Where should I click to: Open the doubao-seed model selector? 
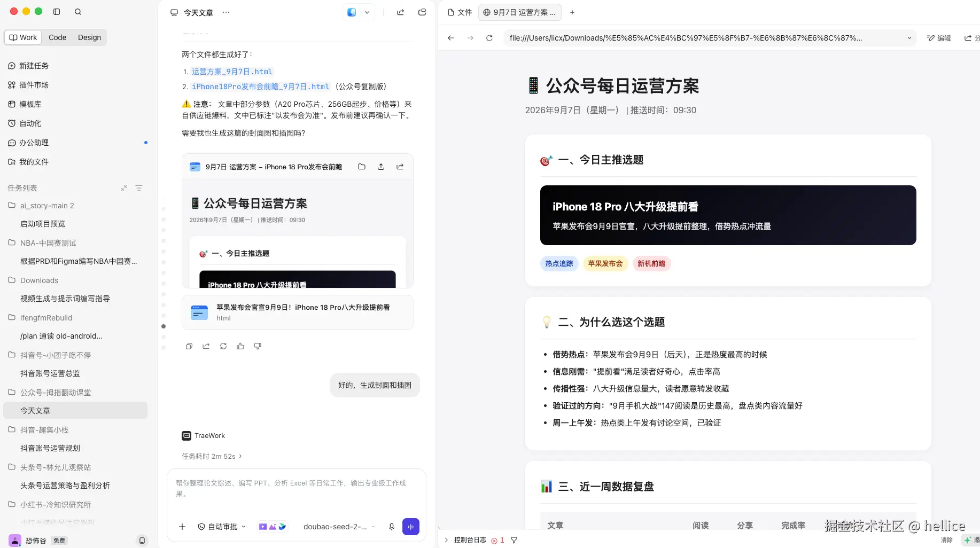click(339, 527)
